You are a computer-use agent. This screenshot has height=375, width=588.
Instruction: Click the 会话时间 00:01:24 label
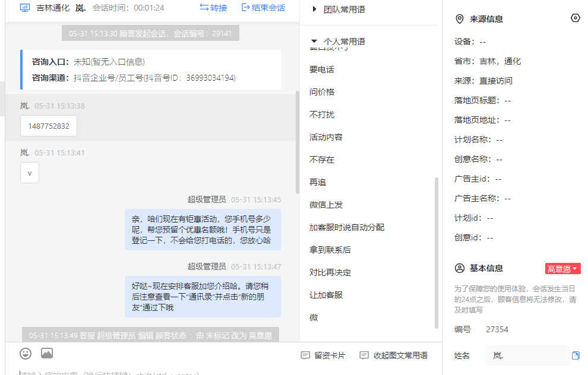128,8
